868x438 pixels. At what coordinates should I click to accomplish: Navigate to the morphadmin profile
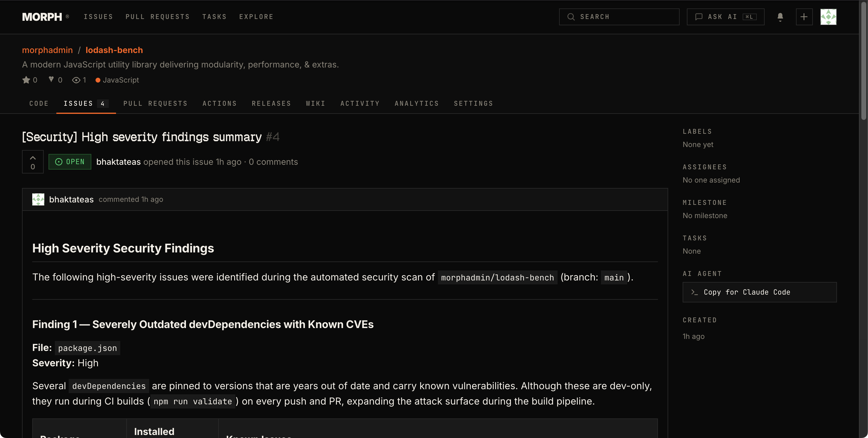[47, 50]
